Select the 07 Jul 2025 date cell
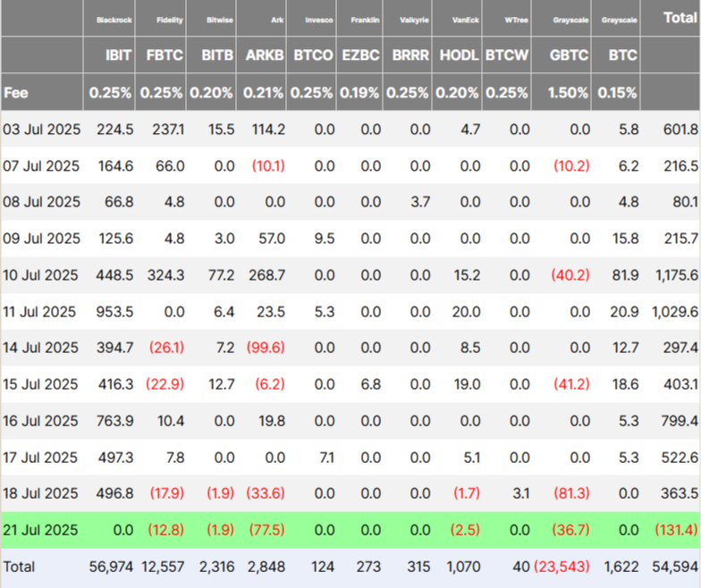 tap(41, 166)
